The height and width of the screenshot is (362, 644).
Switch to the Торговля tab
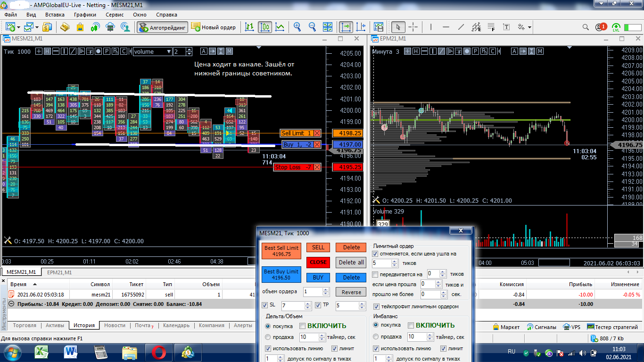coord(25,325)
